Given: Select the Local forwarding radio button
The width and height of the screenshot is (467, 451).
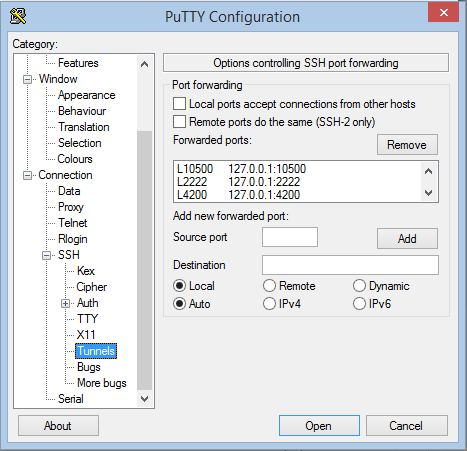Looking at the screenshot, I should coord(179,286).
